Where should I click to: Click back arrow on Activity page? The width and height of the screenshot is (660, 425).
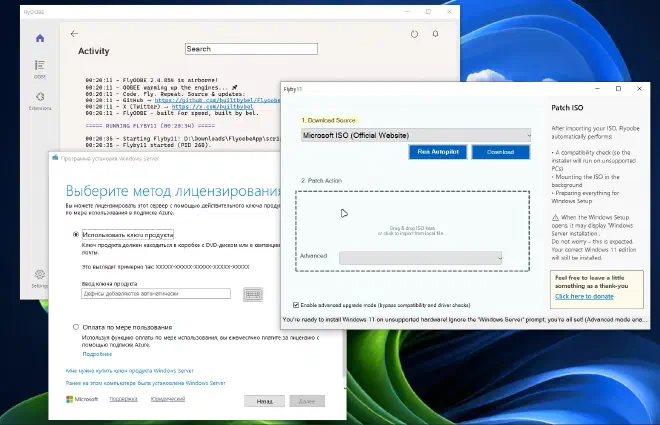click(75, 34)
